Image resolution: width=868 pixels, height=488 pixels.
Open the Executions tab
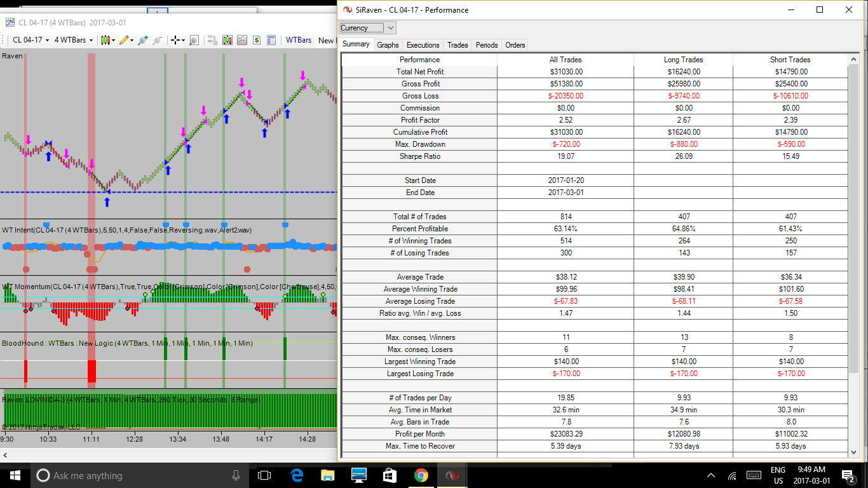(423, 45)
